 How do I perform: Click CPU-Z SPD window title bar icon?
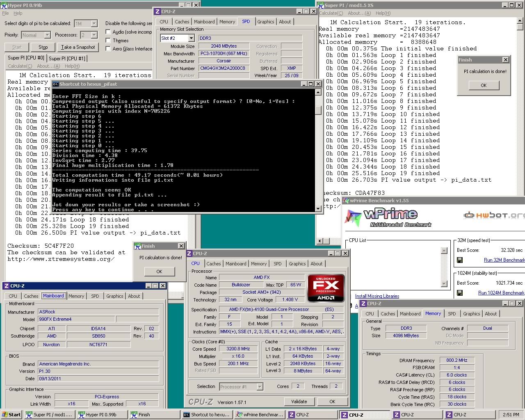(x=157, y=11)
